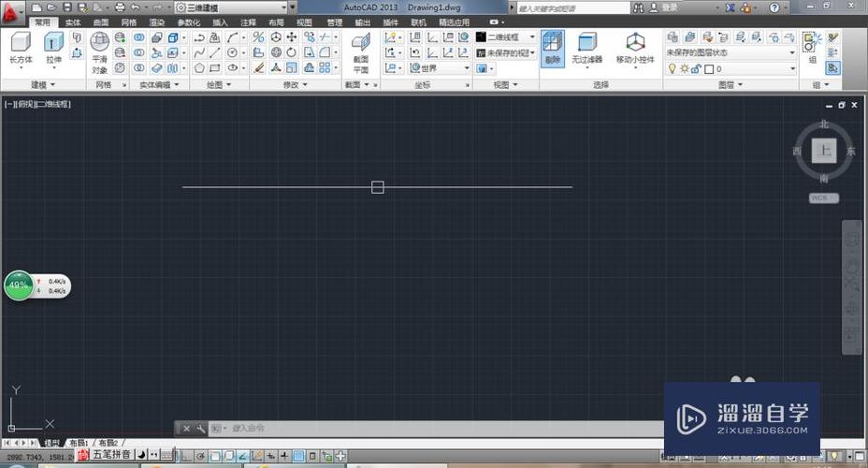The image size is (868, 468).
Task: Open the 三维建模 workspace dropdown
Action: (x=231, y=7)
